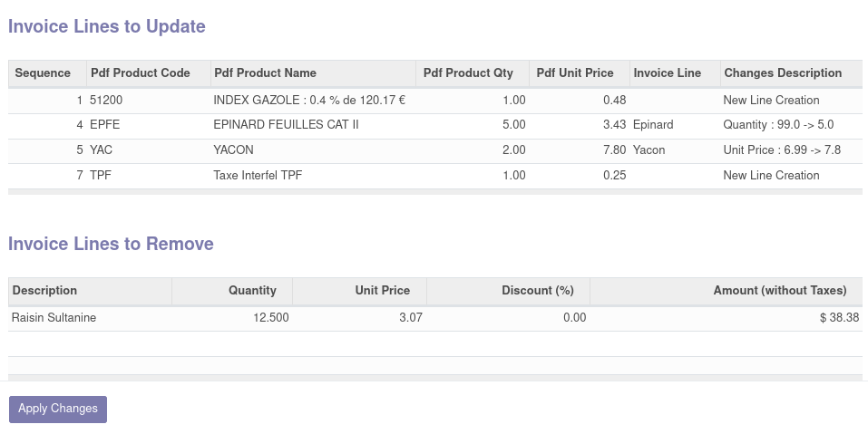Open the YACON product row
868x434 pixels.
coord(233,150)
